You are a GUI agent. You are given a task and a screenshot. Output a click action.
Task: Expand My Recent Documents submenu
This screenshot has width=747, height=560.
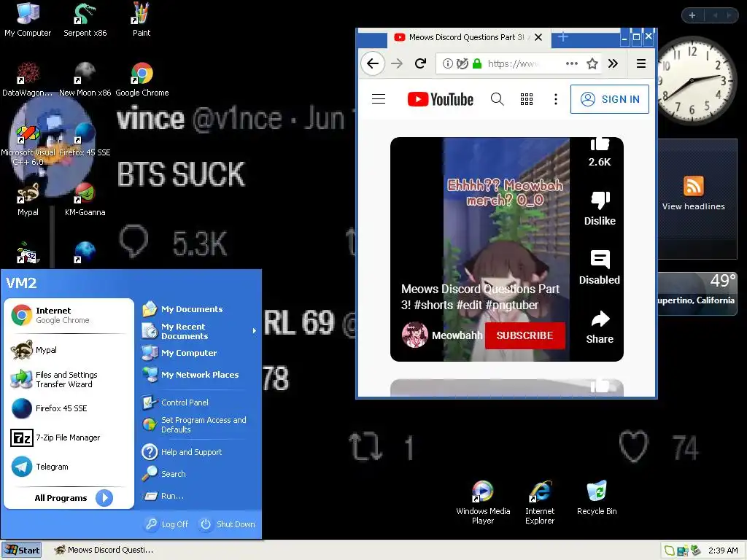199,331
